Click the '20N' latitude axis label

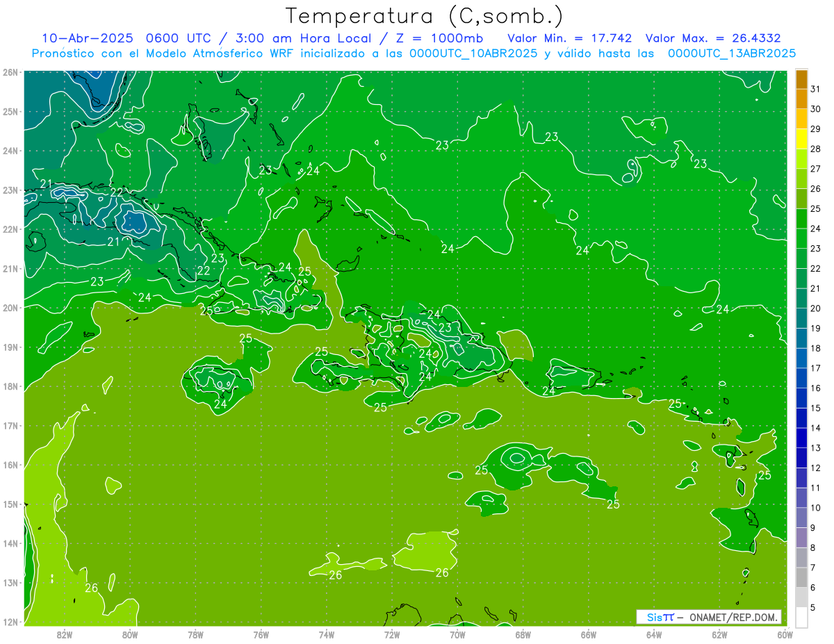point(10,308)
